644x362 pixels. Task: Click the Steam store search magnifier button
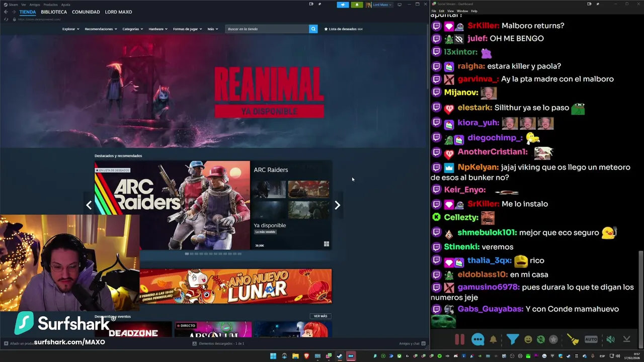(313, 29)
